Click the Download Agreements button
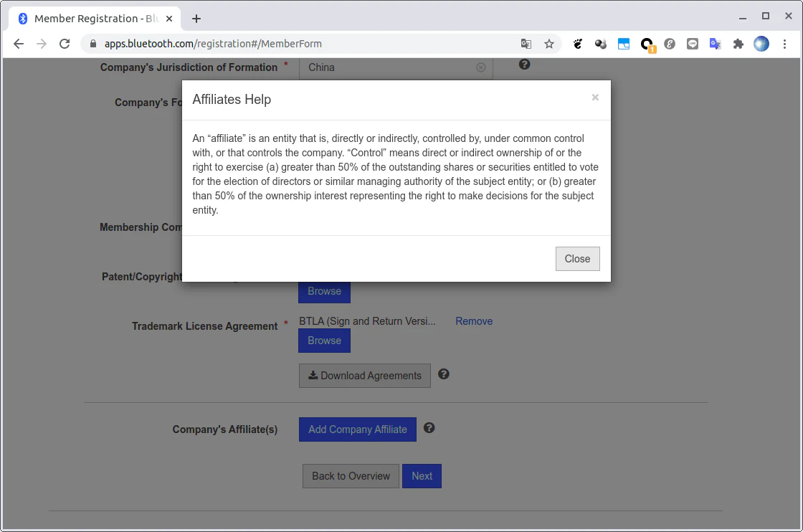803x532 pixels. pyautogui.click(x=365, y=376)
